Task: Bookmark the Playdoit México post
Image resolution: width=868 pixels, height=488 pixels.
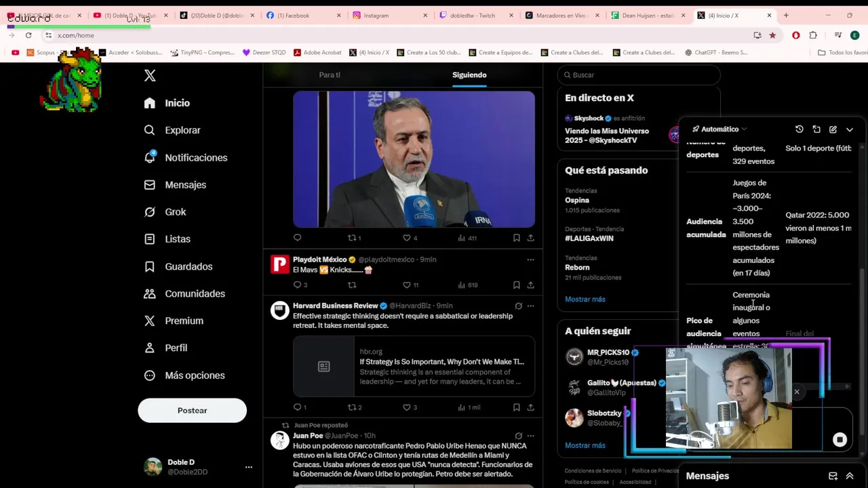Action: (x=516, y=285)
